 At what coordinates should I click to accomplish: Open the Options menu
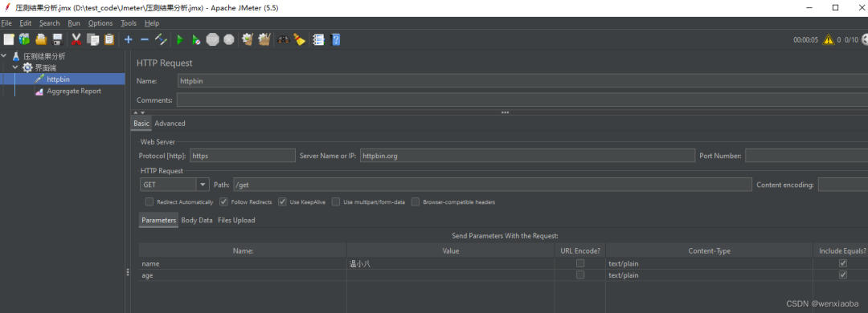[100, 23]
